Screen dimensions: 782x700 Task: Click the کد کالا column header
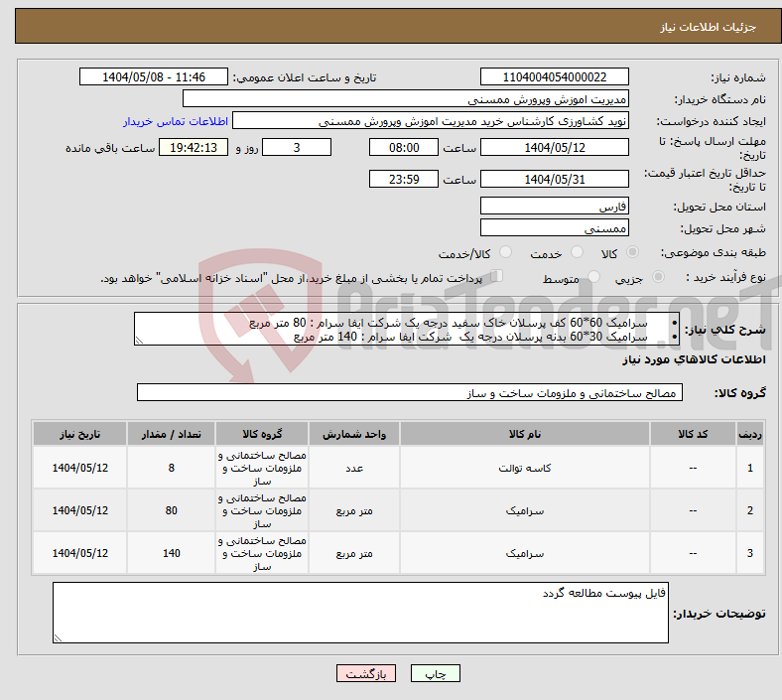[693, 434]
